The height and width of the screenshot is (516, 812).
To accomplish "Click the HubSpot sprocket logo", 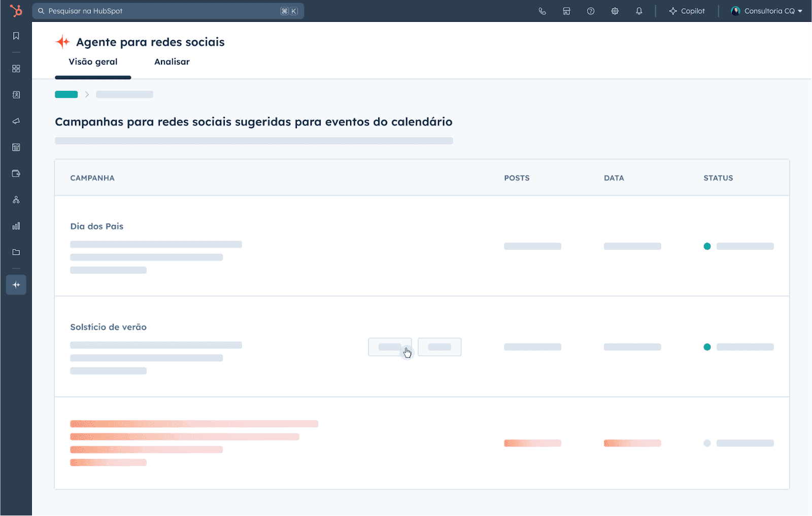I will [x=16, y=11].
